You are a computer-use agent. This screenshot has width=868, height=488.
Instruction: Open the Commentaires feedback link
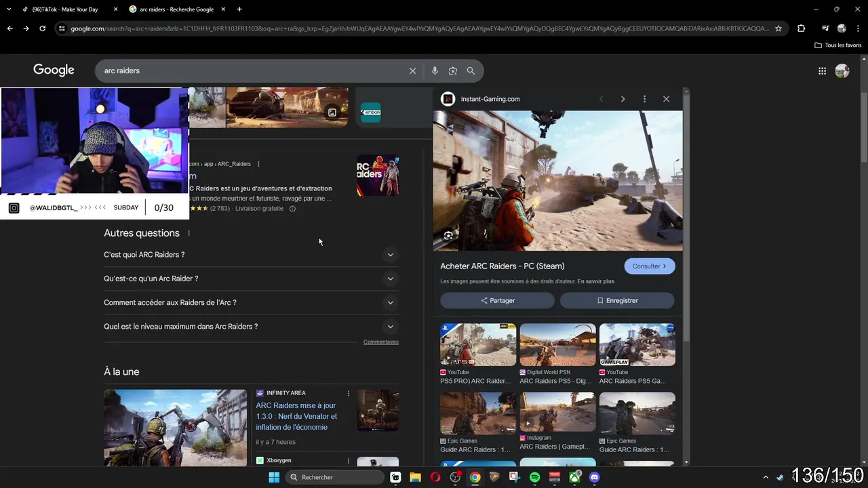point(381,342)
